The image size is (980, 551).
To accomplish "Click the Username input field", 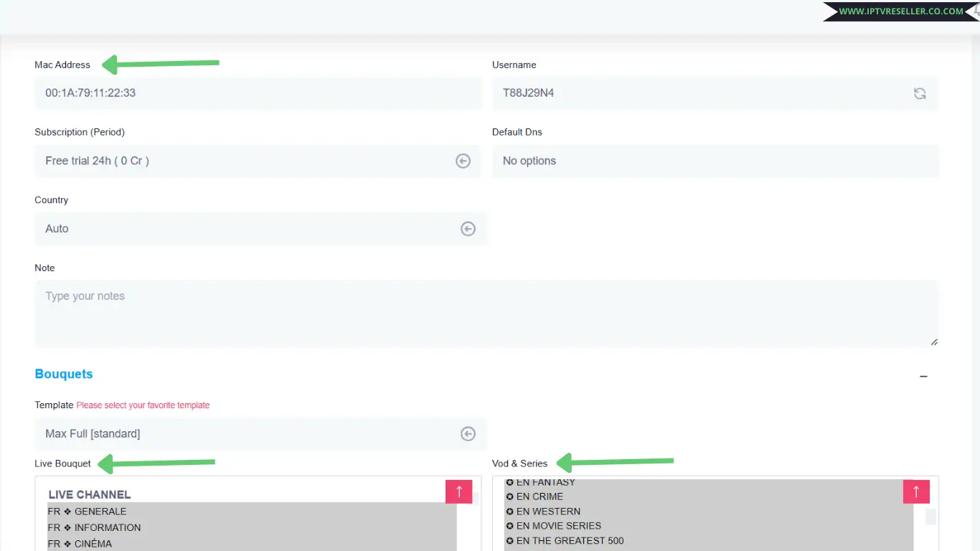I will [x=696, y=93].
